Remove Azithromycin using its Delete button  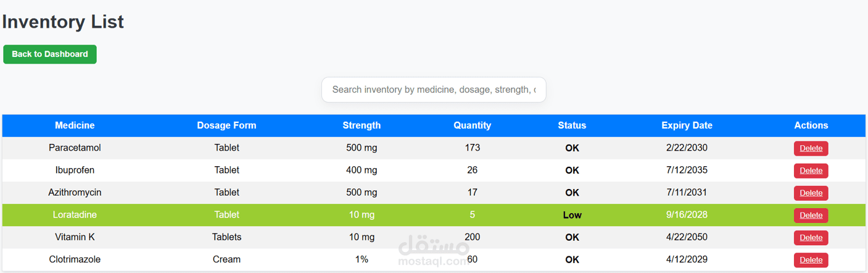click(x=811, y=193)
